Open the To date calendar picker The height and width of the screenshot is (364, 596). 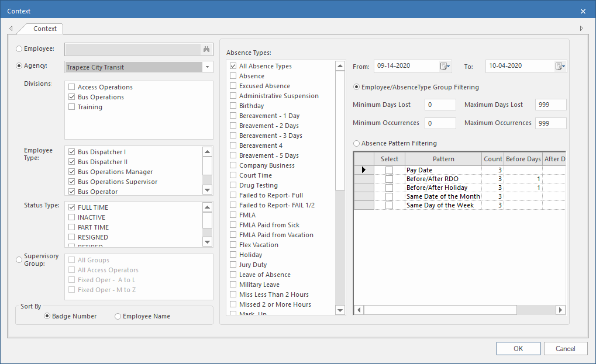coord(560,67)
